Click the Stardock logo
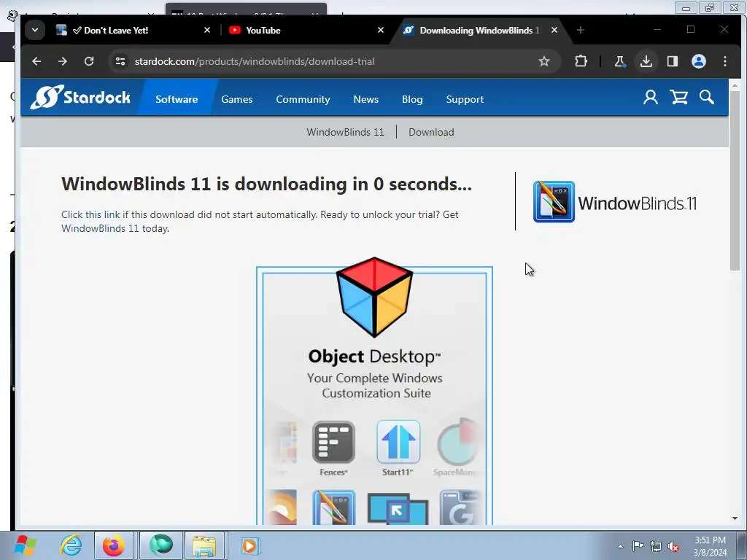This screenshot has width=747, height=560. tap(80, 97)
